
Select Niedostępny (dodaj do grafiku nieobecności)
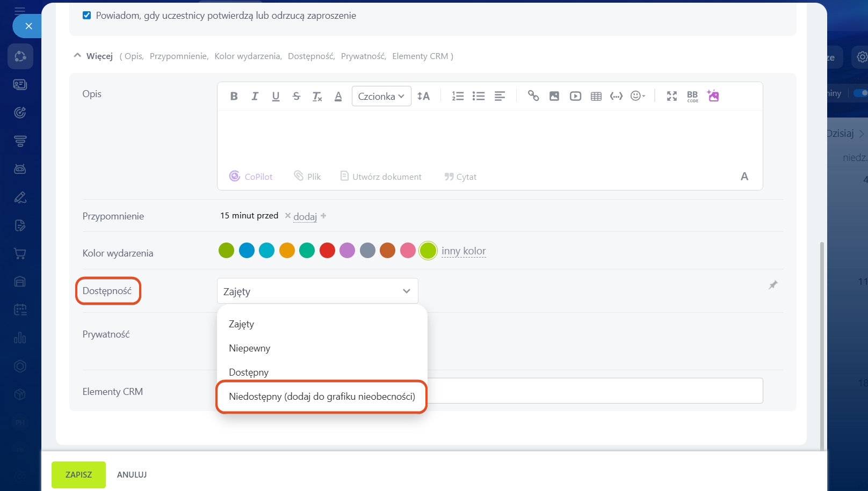[322, 397]
